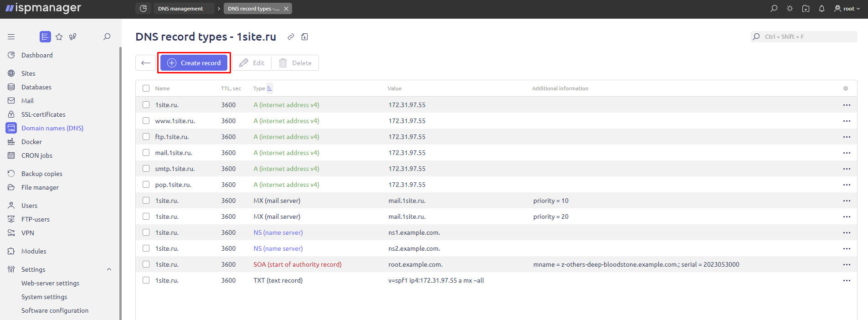
Task: Open row menu for SOA record
Action: tap(847, 264)
